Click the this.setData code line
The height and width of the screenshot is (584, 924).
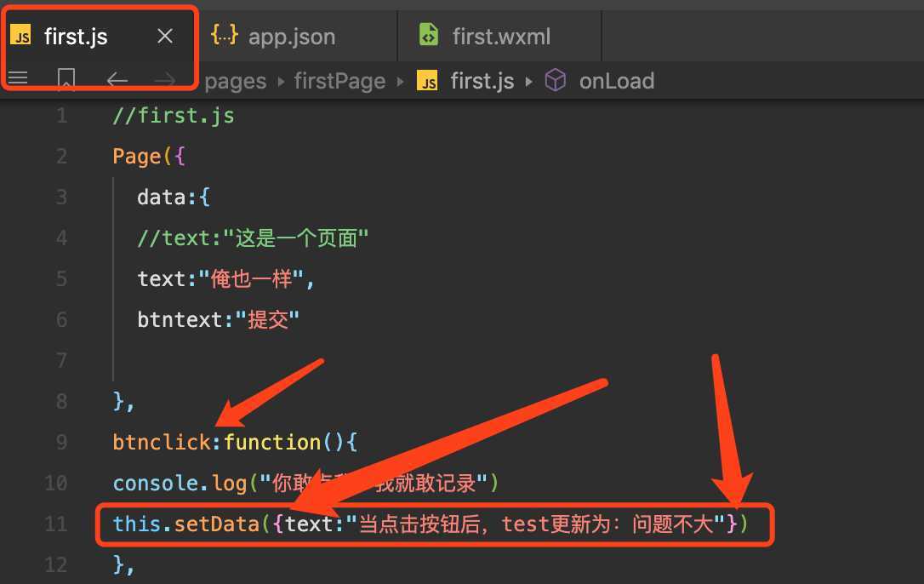[x=431, y=524]
